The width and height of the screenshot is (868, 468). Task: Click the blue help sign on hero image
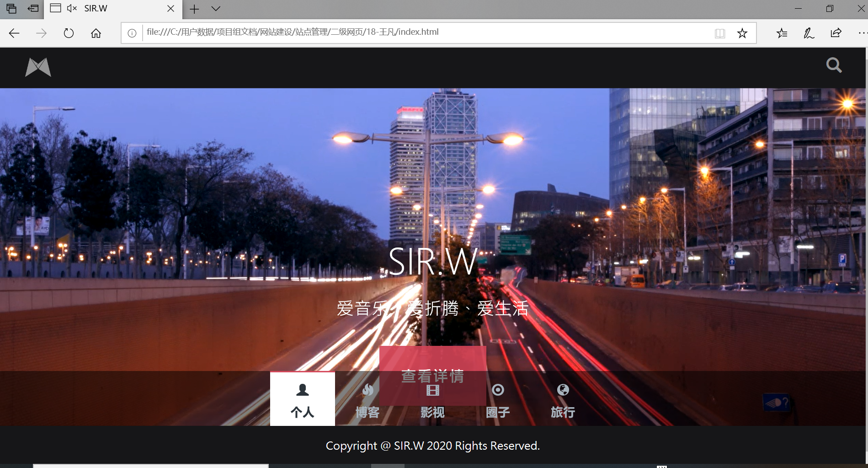776,403
